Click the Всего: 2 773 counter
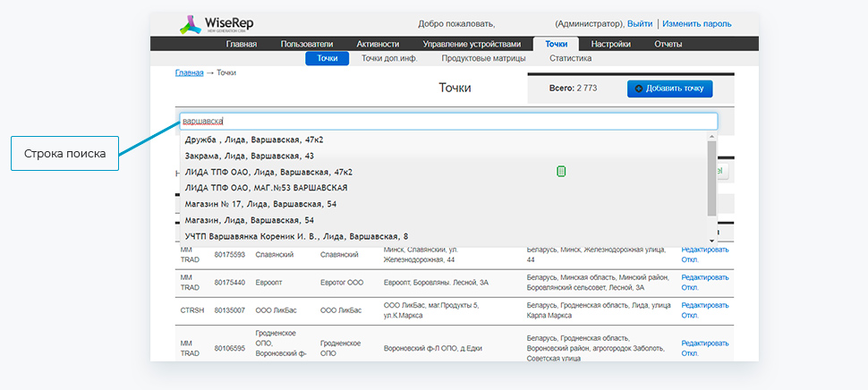Viewport: 868px width, 390px height. [x=573, y=88]
